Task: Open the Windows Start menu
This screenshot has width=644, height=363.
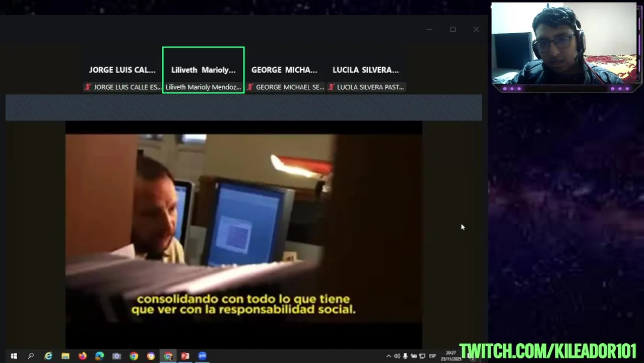Action: pos(14,356)
